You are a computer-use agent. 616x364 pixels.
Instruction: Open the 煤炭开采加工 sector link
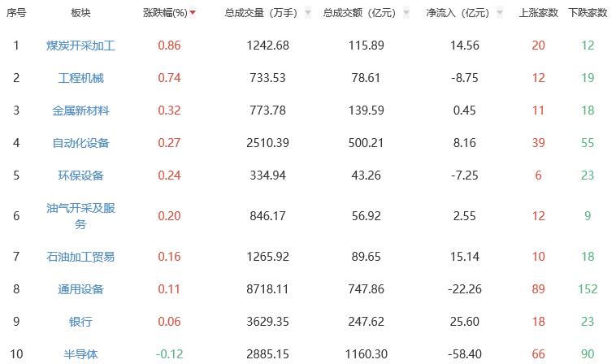[x=80, y=45]
